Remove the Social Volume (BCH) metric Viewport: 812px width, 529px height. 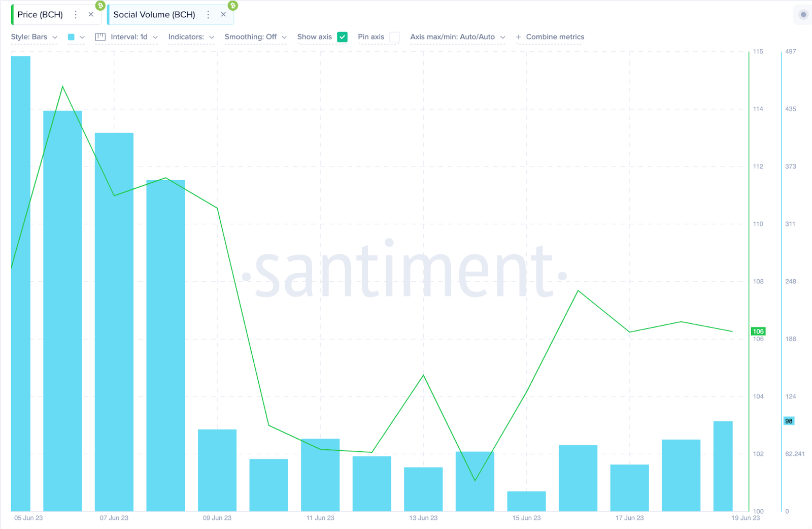[x=223, y=15]
